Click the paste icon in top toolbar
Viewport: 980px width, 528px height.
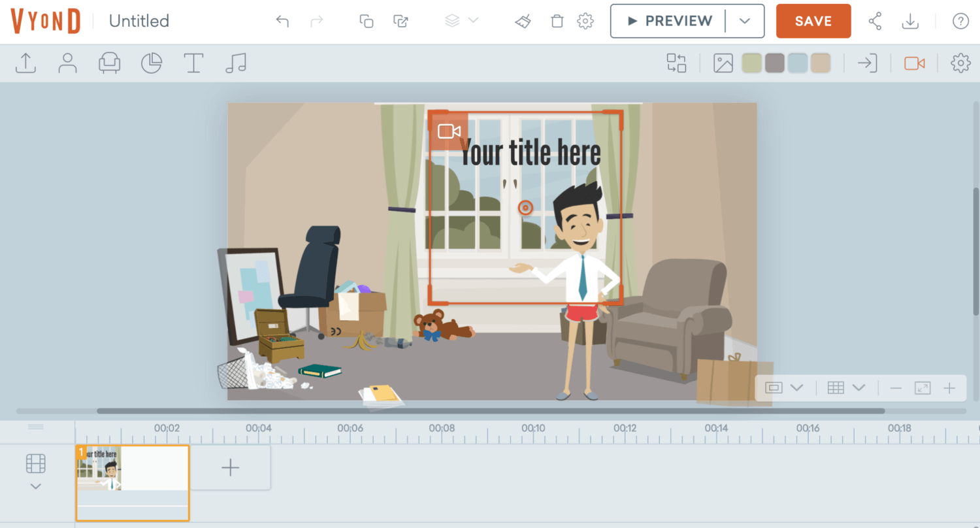pos(400,21)
